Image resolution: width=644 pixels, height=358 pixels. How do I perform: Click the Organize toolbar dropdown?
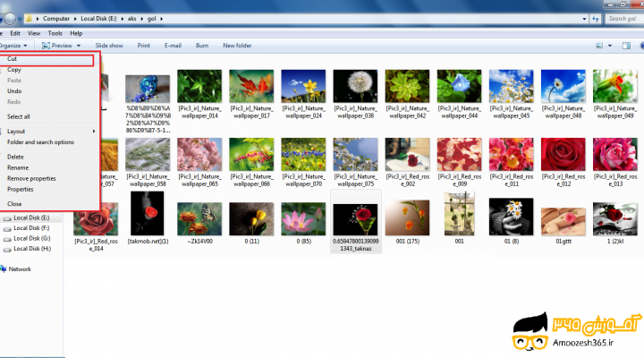click(13, 46)
